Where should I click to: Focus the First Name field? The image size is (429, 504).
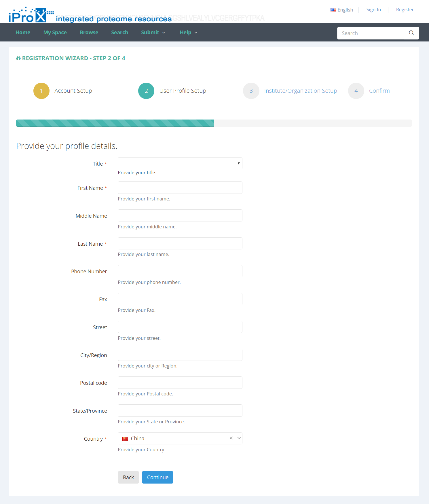pos(180,187)
